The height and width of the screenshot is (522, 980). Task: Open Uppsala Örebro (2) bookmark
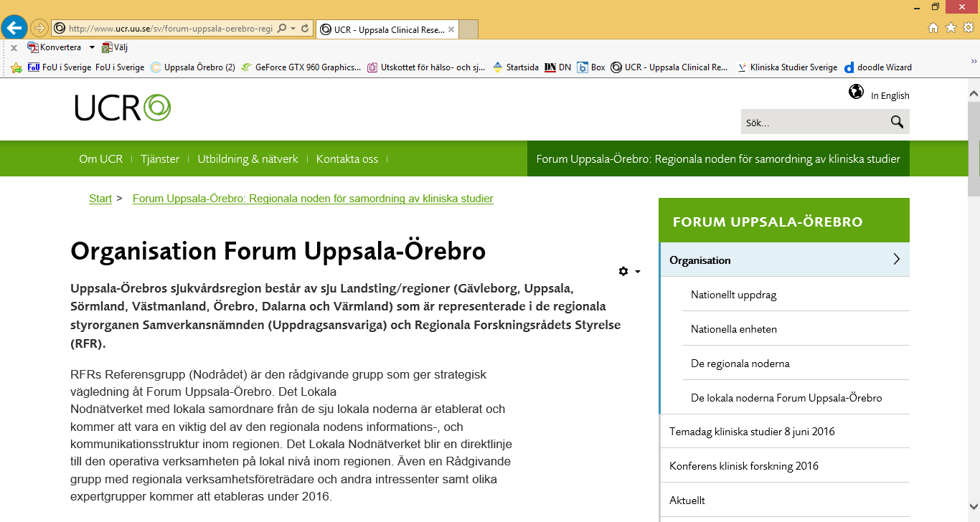click(x=193, y=67)
